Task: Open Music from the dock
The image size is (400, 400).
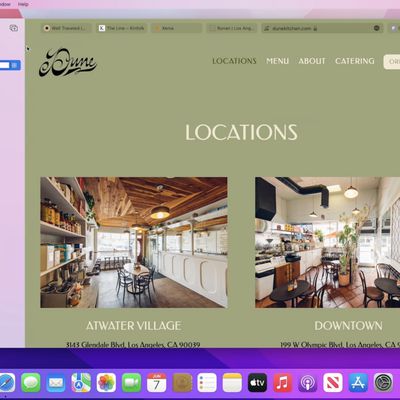Action: 283,382
